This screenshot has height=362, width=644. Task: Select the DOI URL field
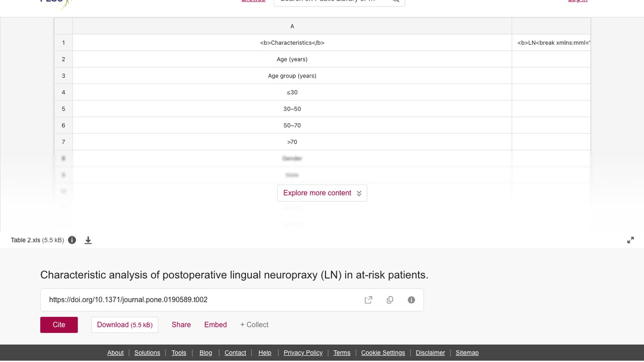point(232,300)
